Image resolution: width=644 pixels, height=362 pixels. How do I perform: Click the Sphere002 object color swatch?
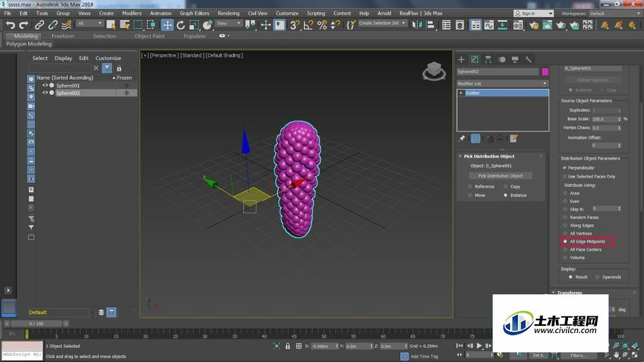tap(545, 71)
